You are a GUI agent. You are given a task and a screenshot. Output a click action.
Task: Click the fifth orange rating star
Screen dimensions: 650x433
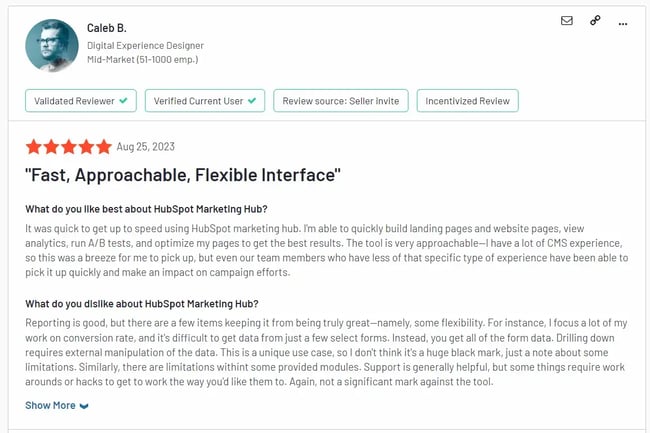coord(103,147)
